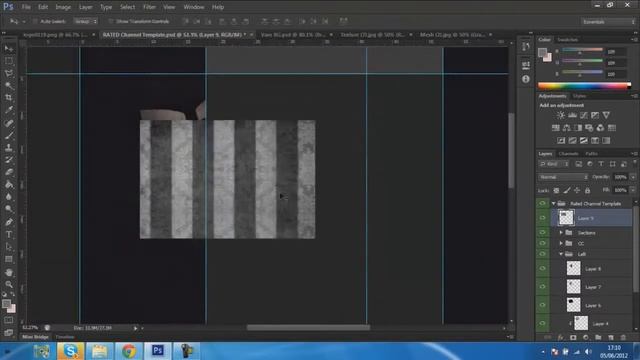This screenshot has height=360, width=640.
Task: Add a layer mask icon
Action: point(573,338)
